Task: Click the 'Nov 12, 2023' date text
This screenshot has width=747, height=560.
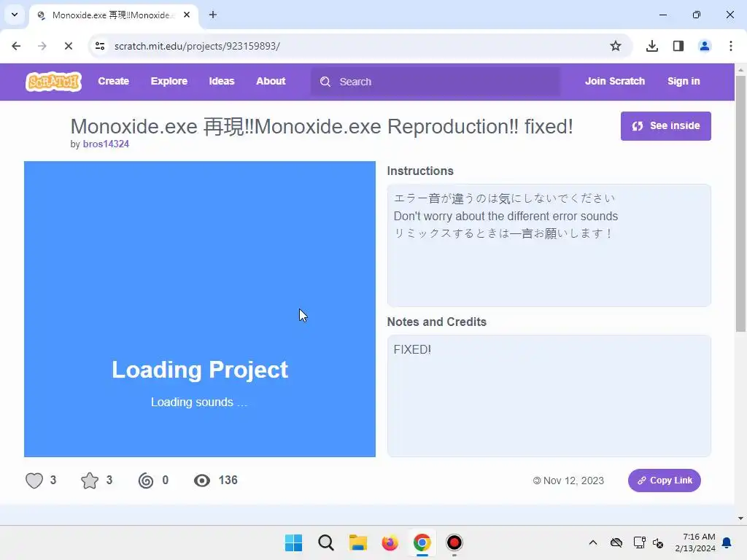Action: coord(573,481)
